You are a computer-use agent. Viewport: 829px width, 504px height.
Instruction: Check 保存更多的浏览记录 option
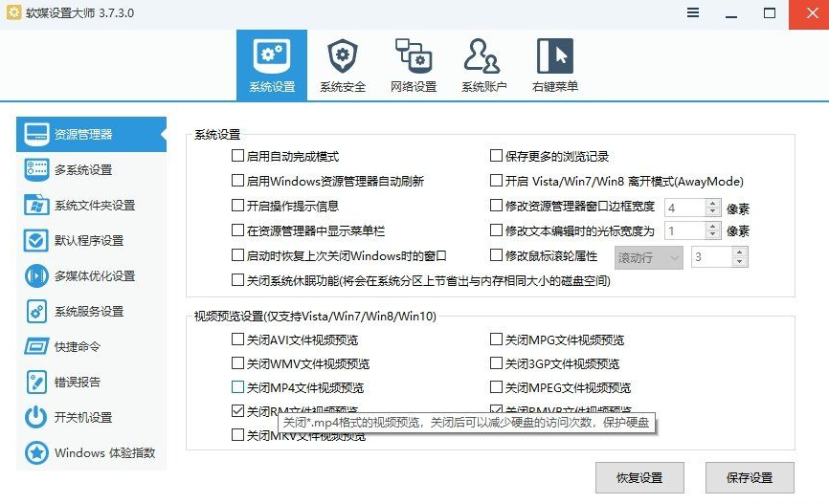pos(496,156)
